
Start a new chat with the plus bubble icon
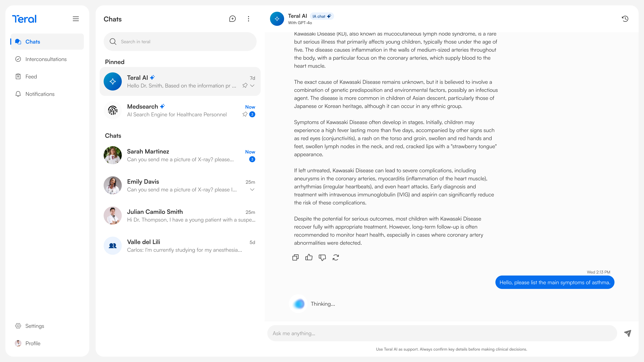coord(232,19)
